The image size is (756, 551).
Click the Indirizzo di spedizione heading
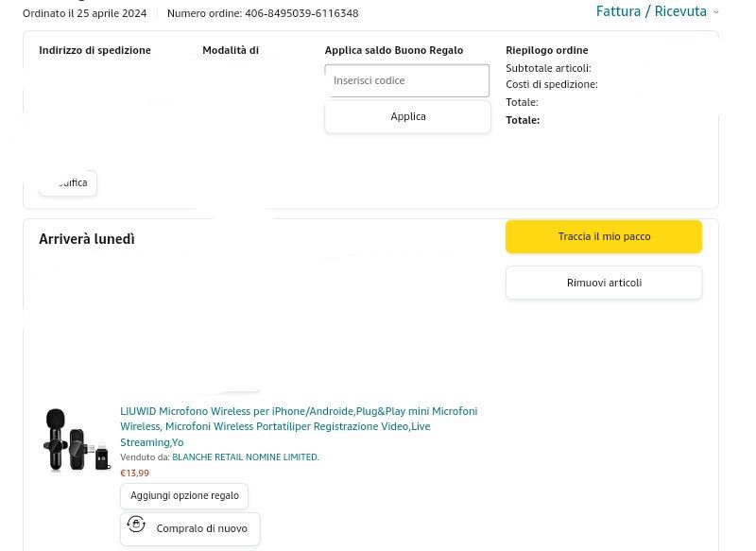(94, 50)
